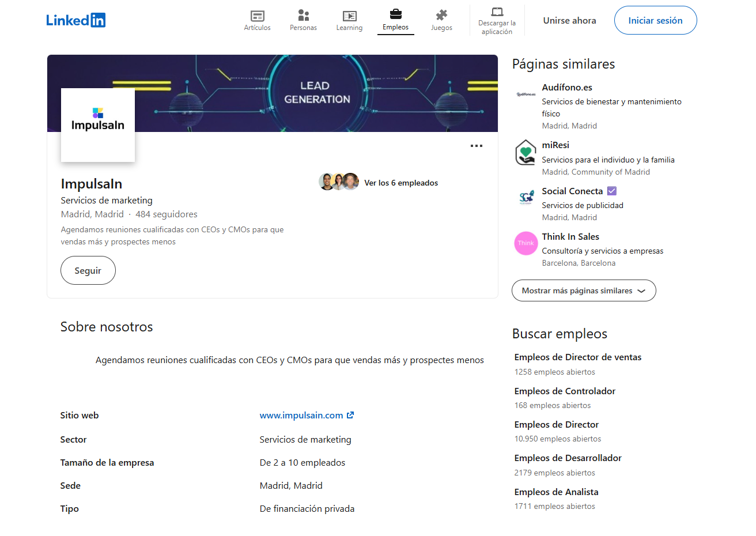
Task: Click the Sobre nosotros heading
Action: point(107,327)
